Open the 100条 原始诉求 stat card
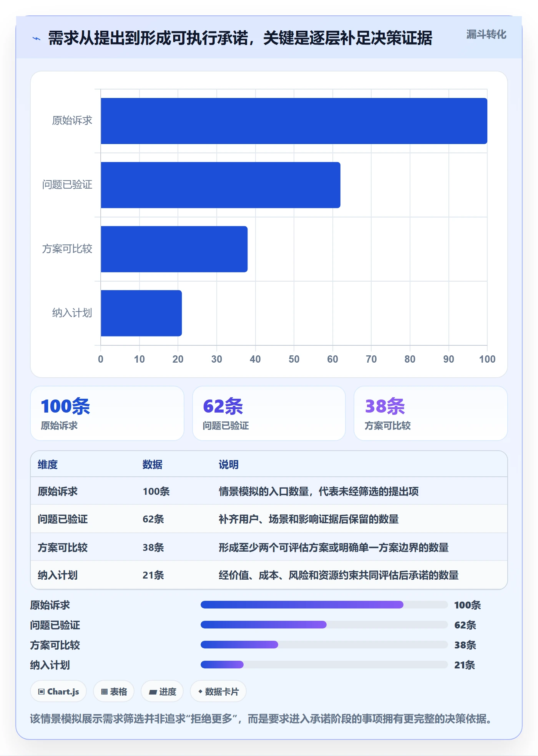The width and height of the screenshot is (538, 756). 107,413
